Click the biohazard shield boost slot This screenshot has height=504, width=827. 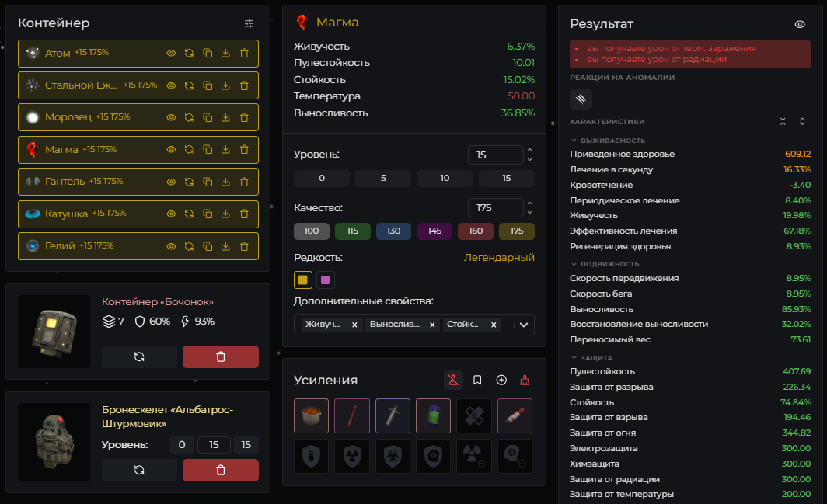point(393,456)
